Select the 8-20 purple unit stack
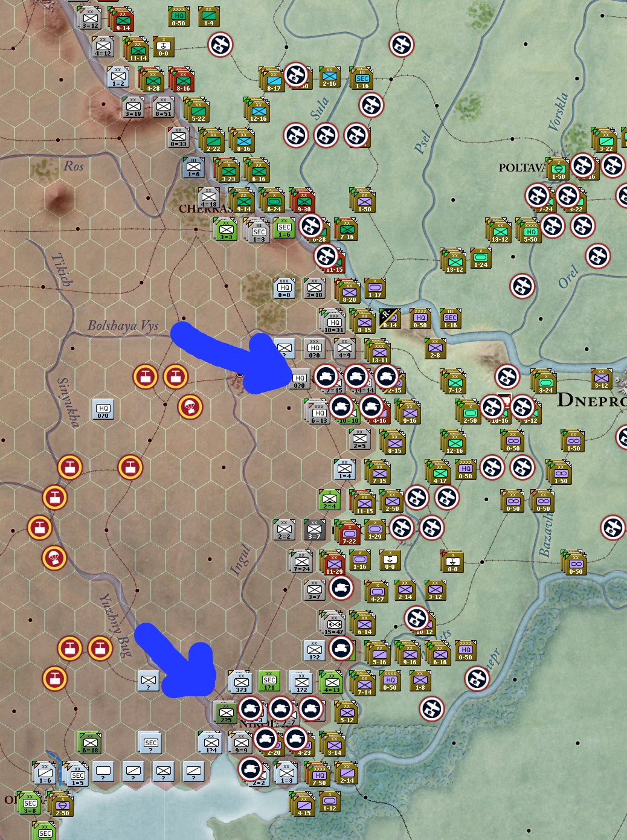Image resolution: width=627 pixels, height=840 pixels. pyautogui.click(x=349, y=292)
